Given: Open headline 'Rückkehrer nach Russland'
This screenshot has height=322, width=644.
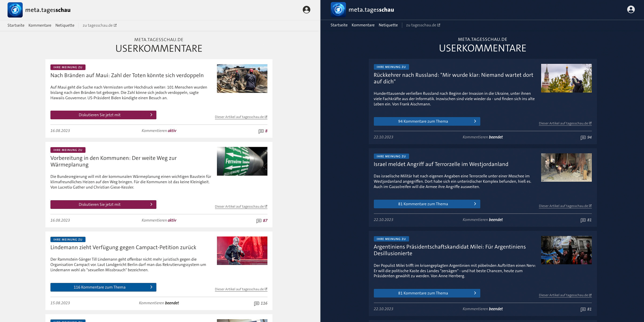Looking at the screenshot, I should 453,78.
